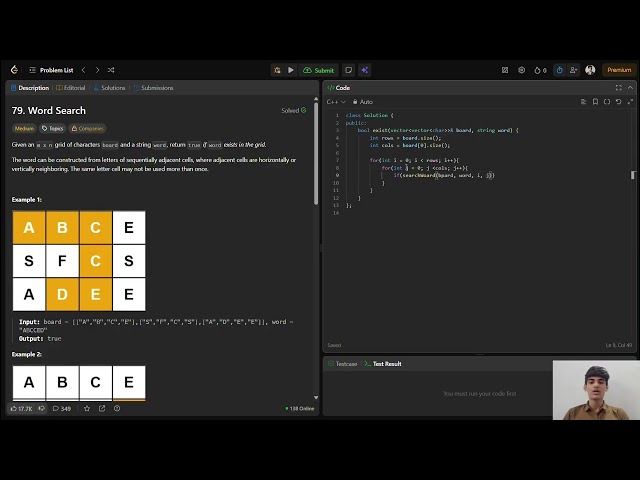Image resolution: width=640 pixels, height=480 pixels.
Task: Open the C++ language dropdown
Action: click(x=336, y=102)
